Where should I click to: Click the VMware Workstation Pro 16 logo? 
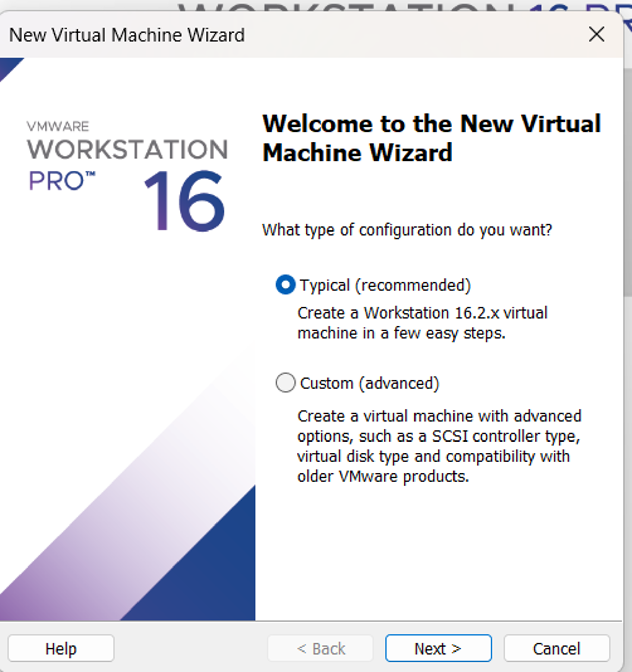point(127,176)
